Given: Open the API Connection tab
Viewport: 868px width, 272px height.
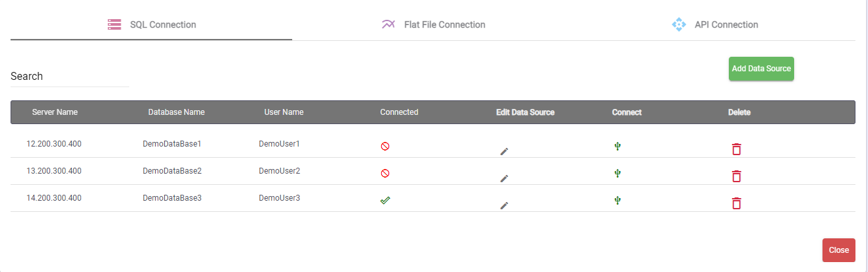Looking at the screenshot, I should 716,24.
